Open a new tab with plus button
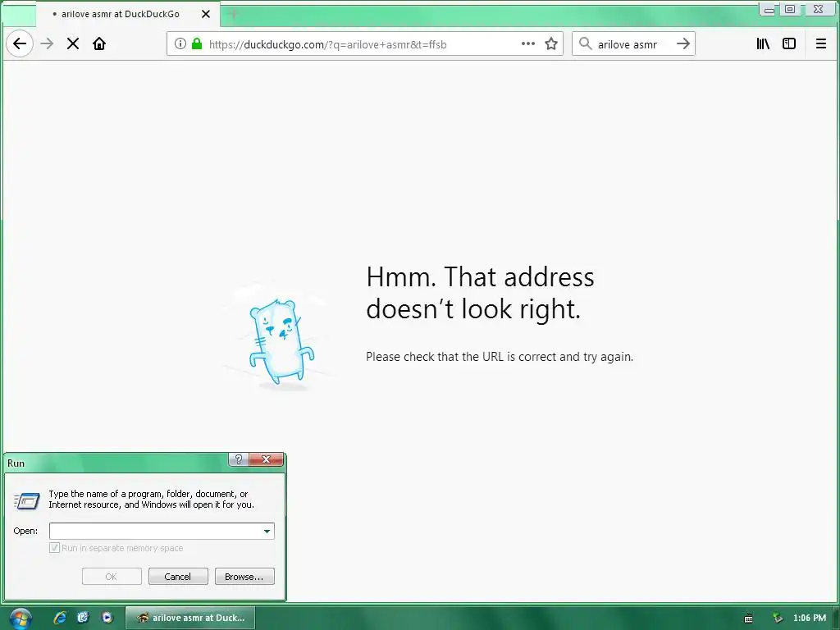 pos(233,15)
